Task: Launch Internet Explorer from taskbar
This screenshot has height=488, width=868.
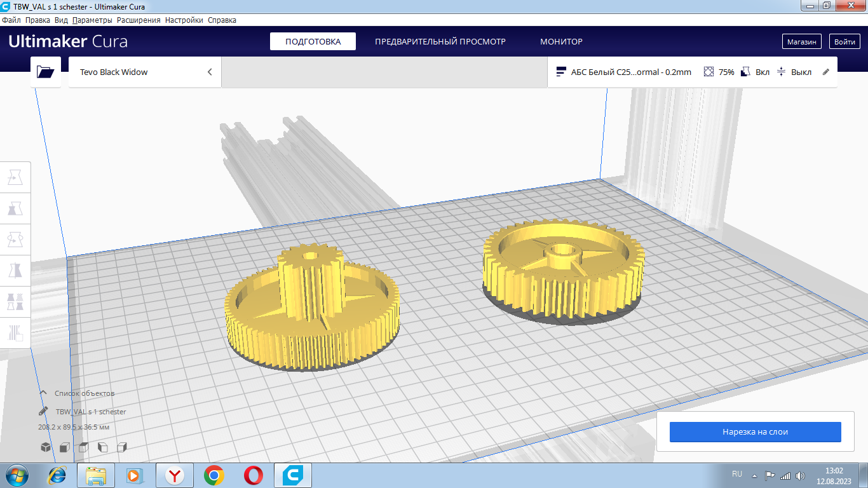Action: [x=57, y=475]
